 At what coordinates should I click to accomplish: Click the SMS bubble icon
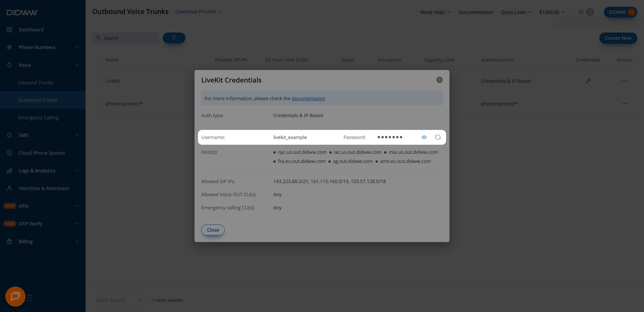click(x=10, y=135)
